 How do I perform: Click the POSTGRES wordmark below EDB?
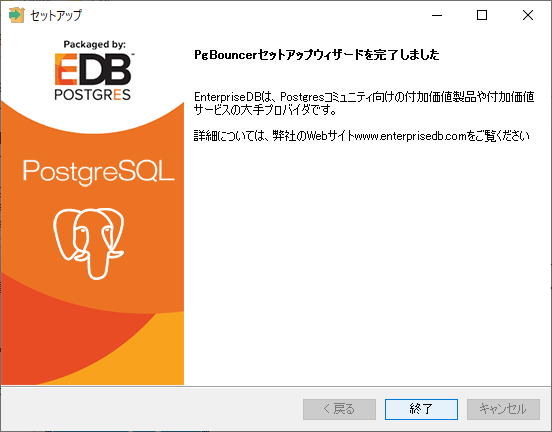(92, 94)
